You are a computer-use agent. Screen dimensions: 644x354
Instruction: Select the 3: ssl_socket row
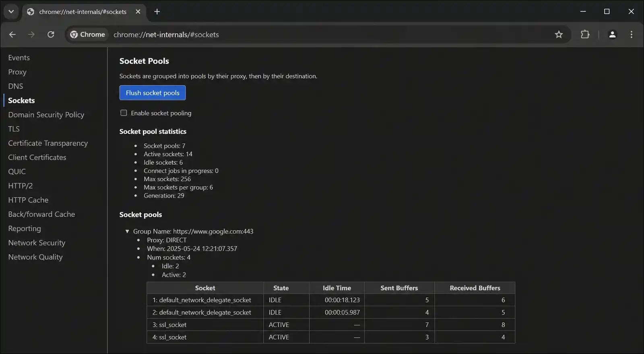(331, 325)
